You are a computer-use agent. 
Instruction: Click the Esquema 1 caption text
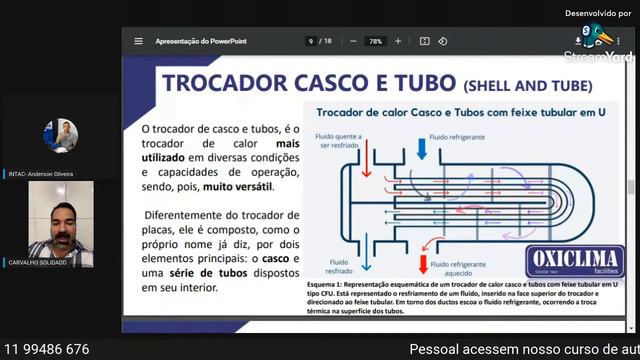[462, 298]
